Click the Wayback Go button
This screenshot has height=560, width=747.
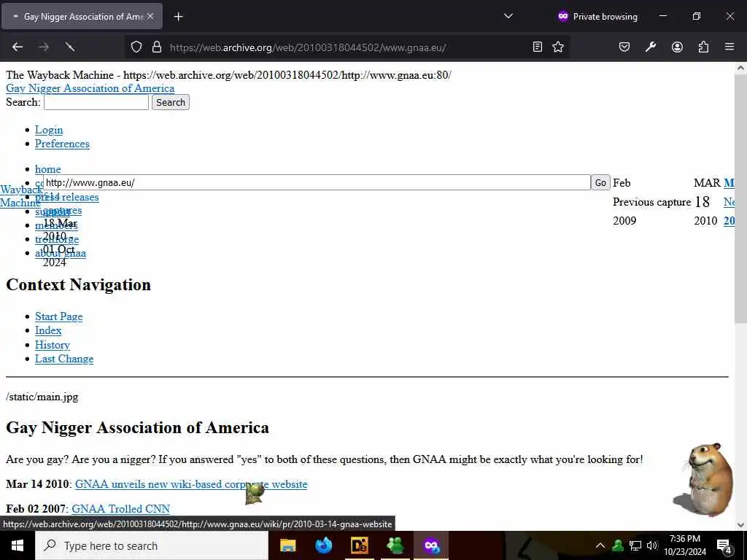click(600, 182)
